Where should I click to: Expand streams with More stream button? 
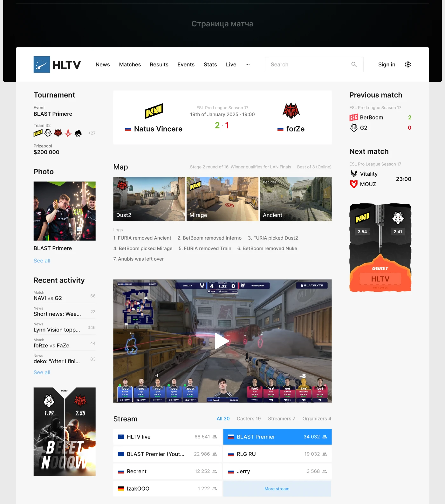pyautogui.click(x=277, y=489)
